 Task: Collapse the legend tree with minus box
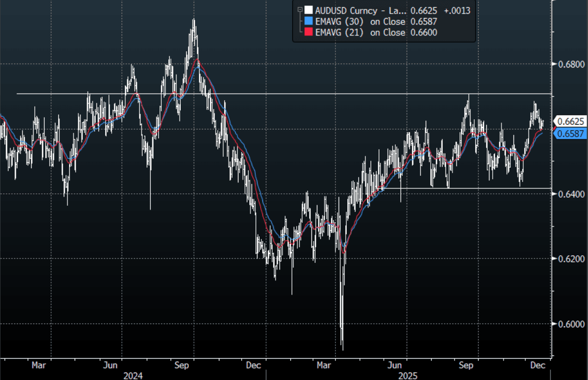coord(299,10)
